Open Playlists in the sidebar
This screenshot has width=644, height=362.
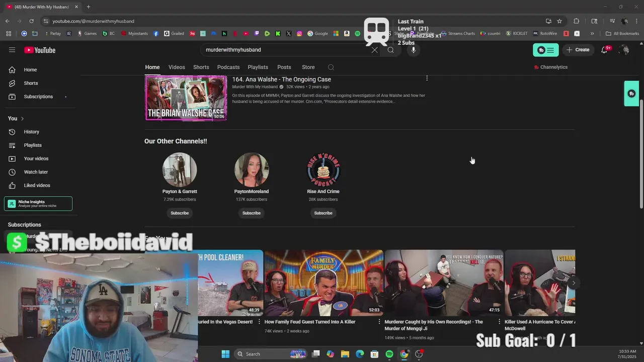coord(39,145)
